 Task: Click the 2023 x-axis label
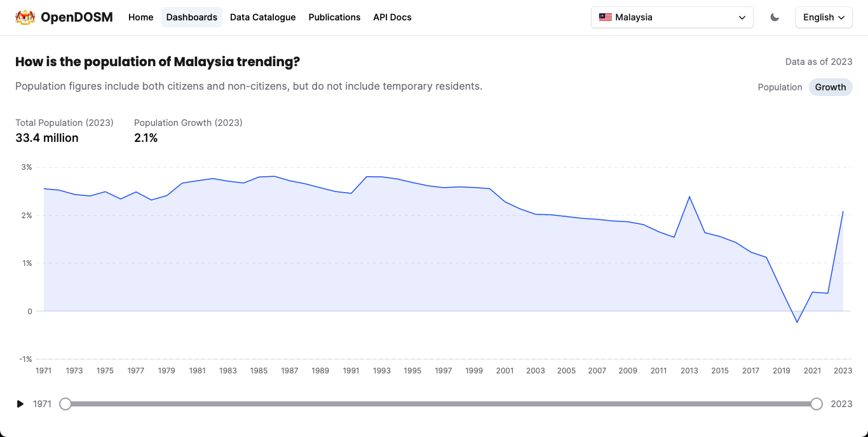[843, 371]
